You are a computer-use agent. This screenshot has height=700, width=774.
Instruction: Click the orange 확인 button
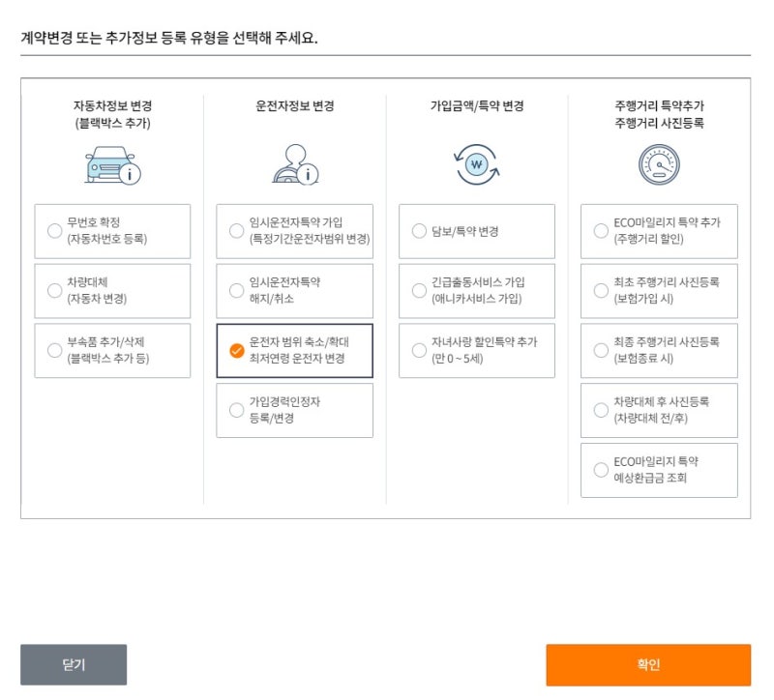click(x=648, y=664)
